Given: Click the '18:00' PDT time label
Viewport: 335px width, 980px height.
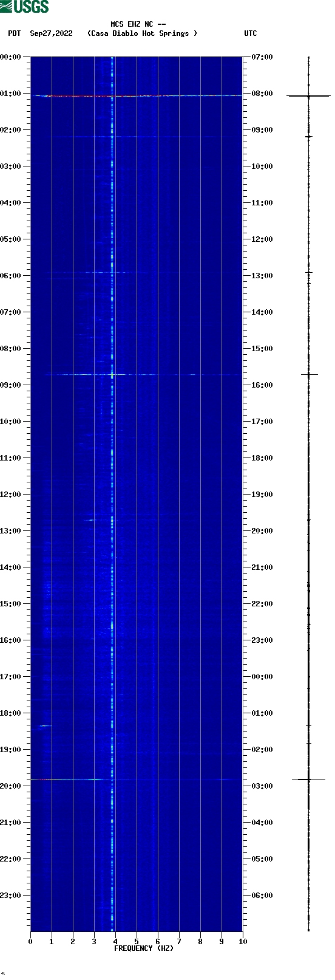Looking at the screenshot, I should (10, 713).
